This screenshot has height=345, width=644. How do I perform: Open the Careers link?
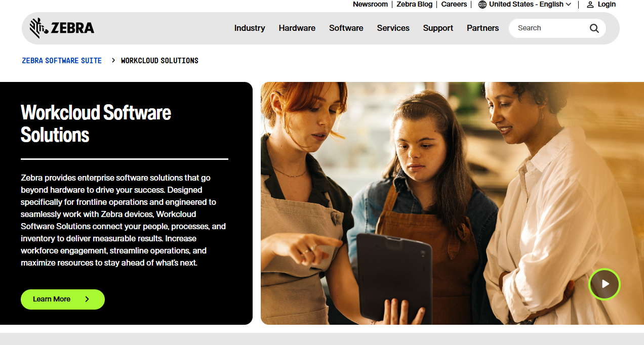(x=454, y=5)
